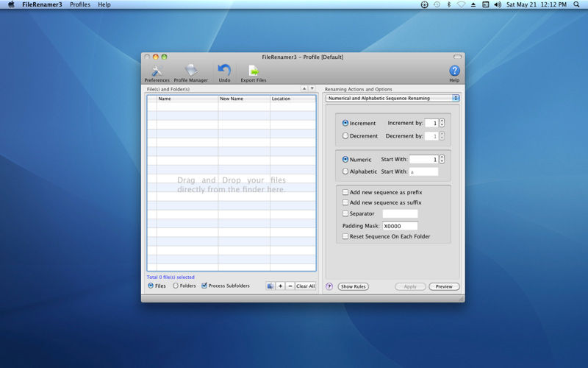
Task: Click the Time Machine menu bar icon
Action: pyautogui.click(x=437, y=4)
